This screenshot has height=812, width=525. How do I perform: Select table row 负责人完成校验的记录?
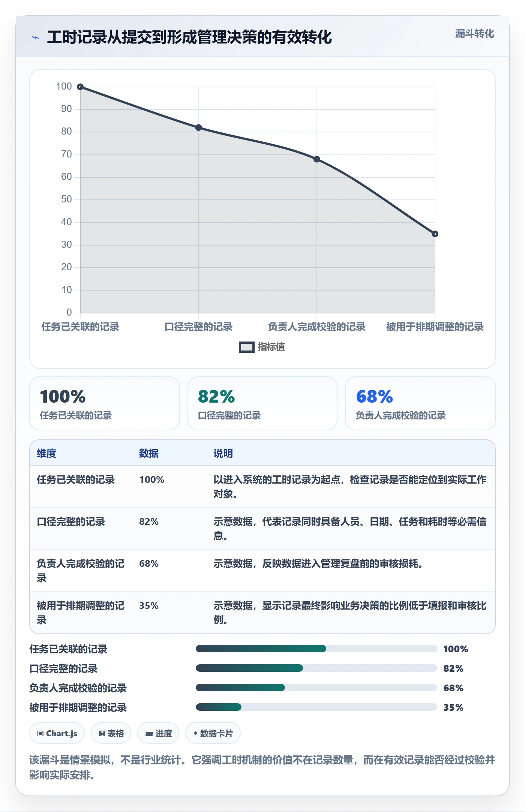coord(262,571)
